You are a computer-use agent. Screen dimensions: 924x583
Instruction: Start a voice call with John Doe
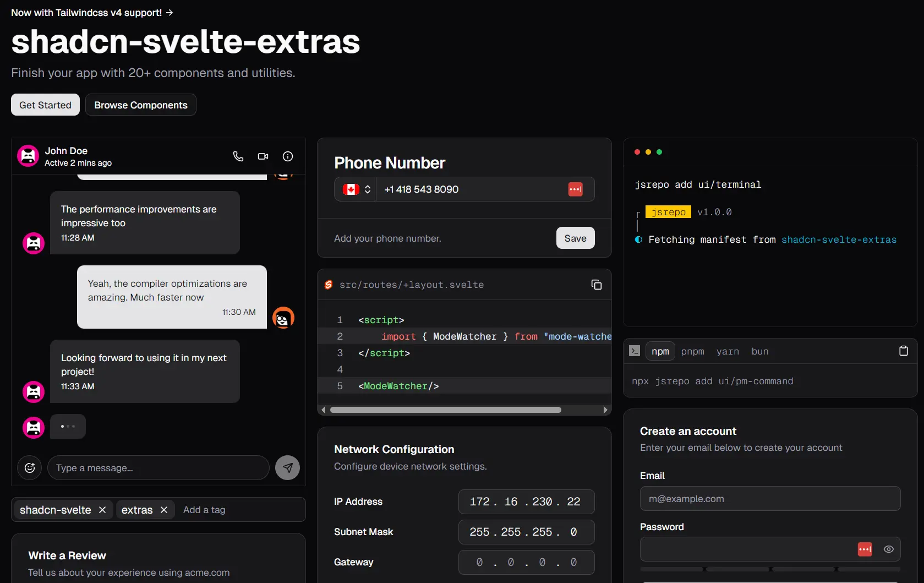pyautogui.click(x=238, y=156)
